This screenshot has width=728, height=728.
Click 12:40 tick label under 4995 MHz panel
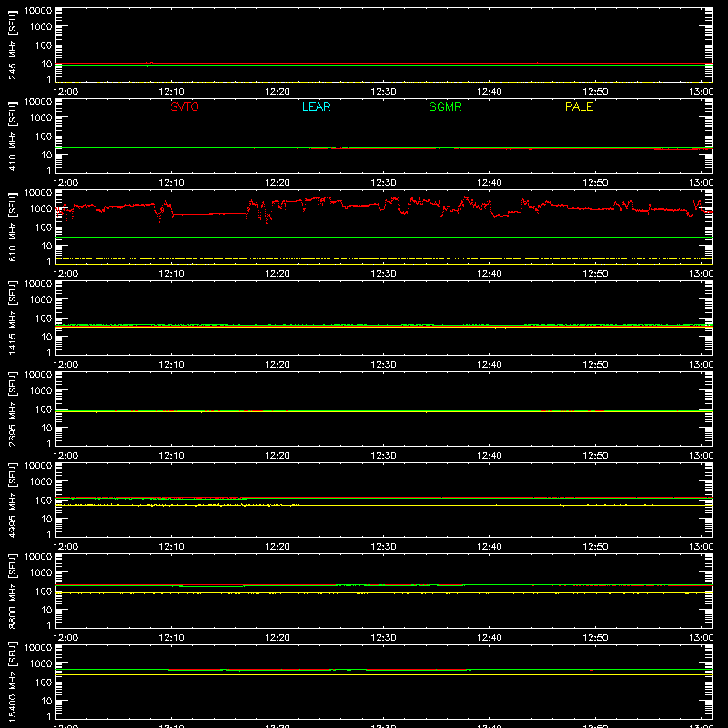click(x=490, y=547)
